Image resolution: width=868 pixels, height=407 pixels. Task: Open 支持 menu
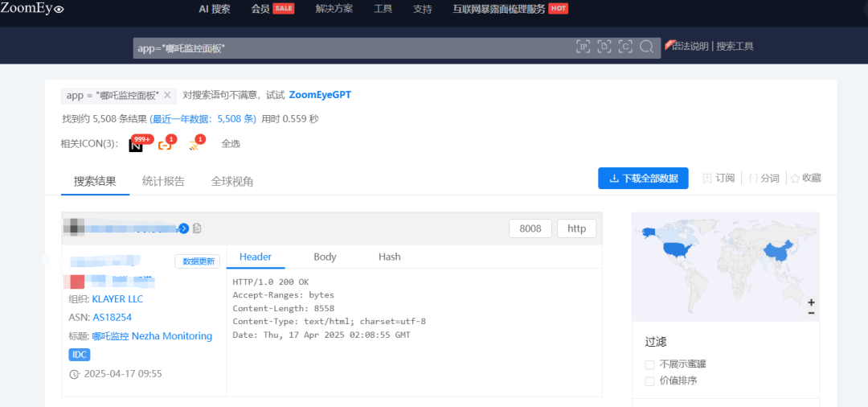pyautogui.click(x=423, y=9)
